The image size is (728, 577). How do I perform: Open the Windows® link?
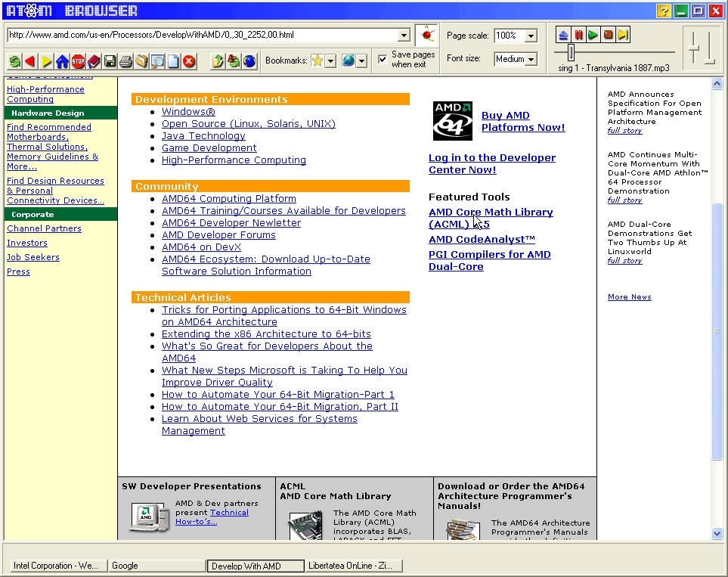pos(188,112)
